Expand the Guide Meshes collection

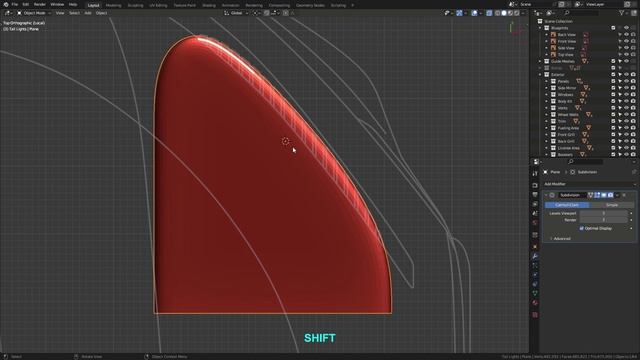tap(540, 61)
